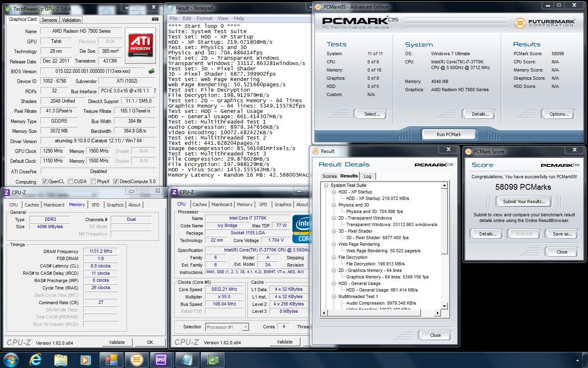Switch to Notepad via taskbar icon

pos(187,360)
